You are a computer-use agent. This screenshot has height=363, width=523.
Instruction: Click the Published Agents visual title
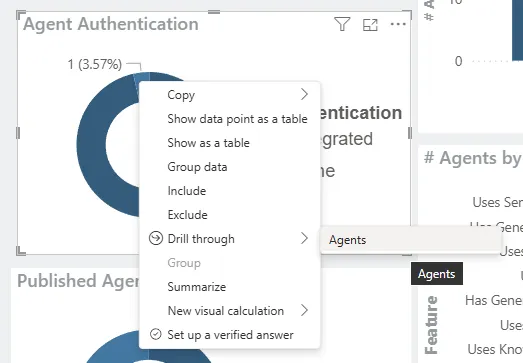[79, 281]
